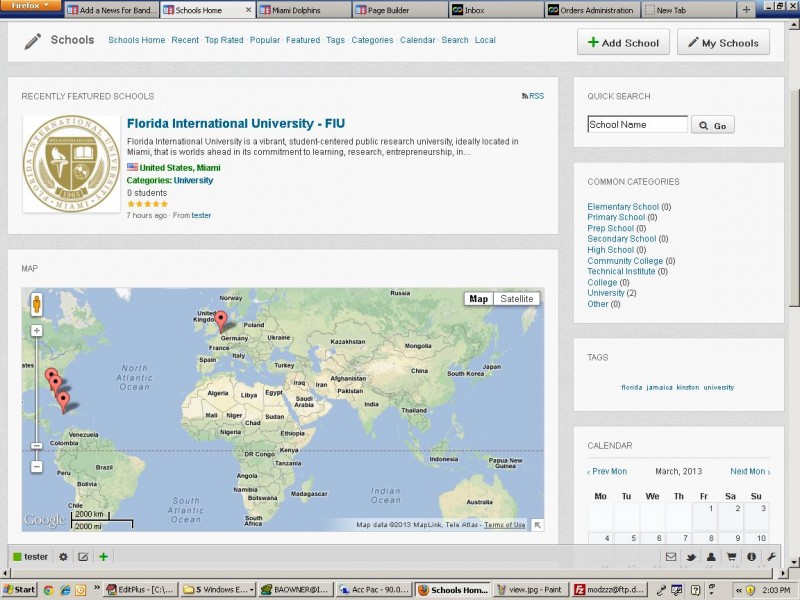Screen dimensions: 800x600
Task: Click the southernmost red pin near the Caribbean
Action: (x=63, y=402)
